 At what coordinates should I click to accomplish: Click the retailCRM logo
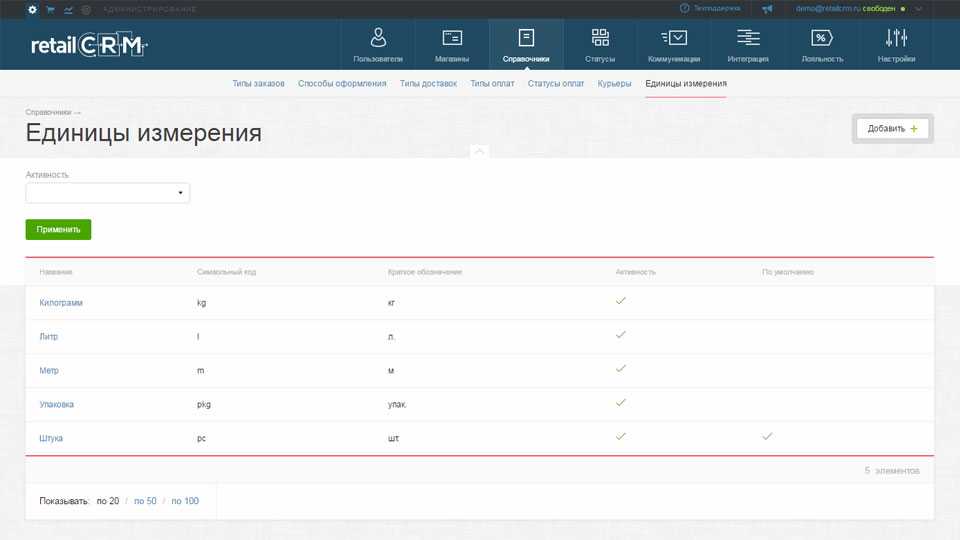(89, 45)
